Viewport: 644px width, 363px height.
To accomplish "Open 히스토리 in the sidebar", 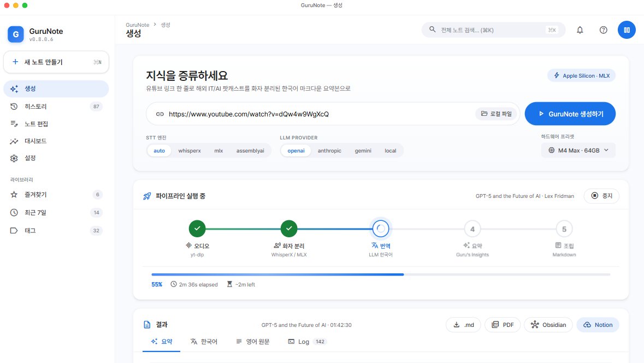I will [x=56, y=107].
